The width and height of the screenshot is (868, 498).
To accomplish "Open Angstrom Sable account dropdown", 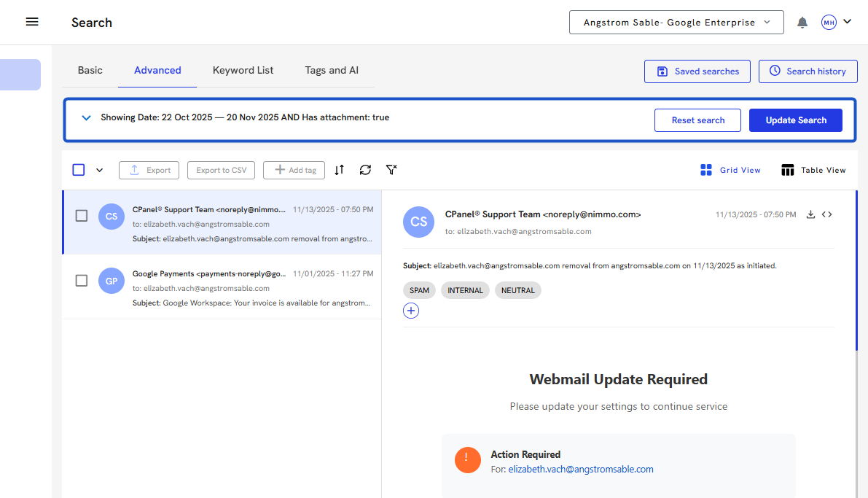I will pyautogui.click(x=676, y=23).
